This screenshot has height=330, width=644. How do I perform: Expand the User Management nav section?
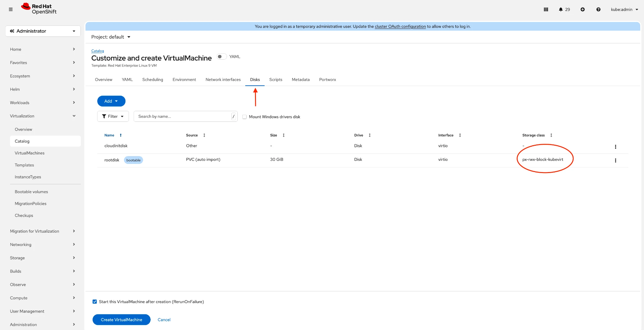coord(42,311)
